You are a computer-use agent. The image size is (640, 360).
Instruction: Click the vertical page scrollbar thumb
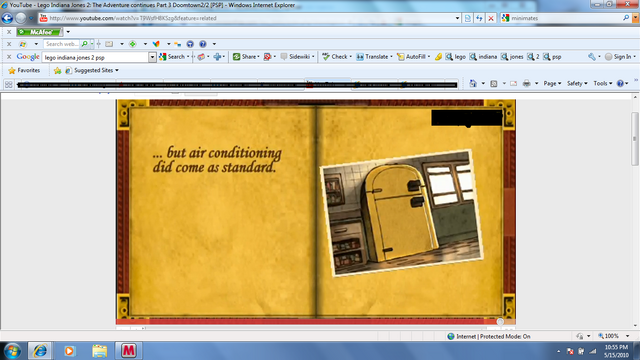click(x=635, y=139)
